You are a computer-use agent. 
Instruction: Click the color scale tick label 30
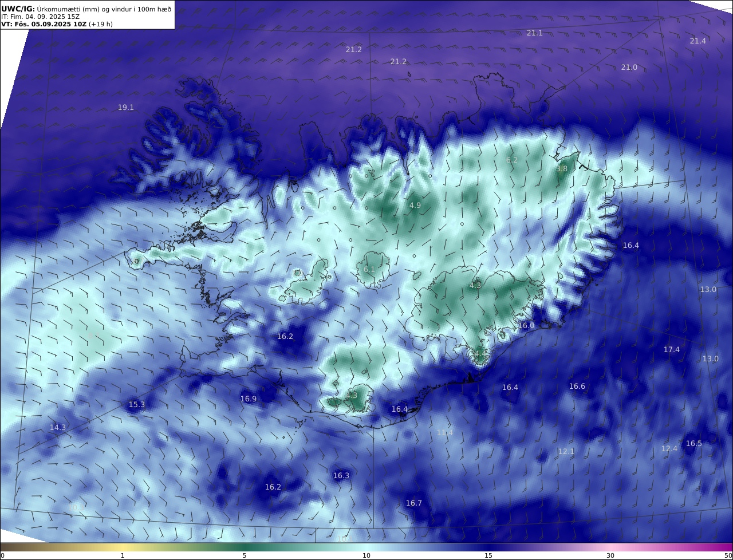(610, 555)
